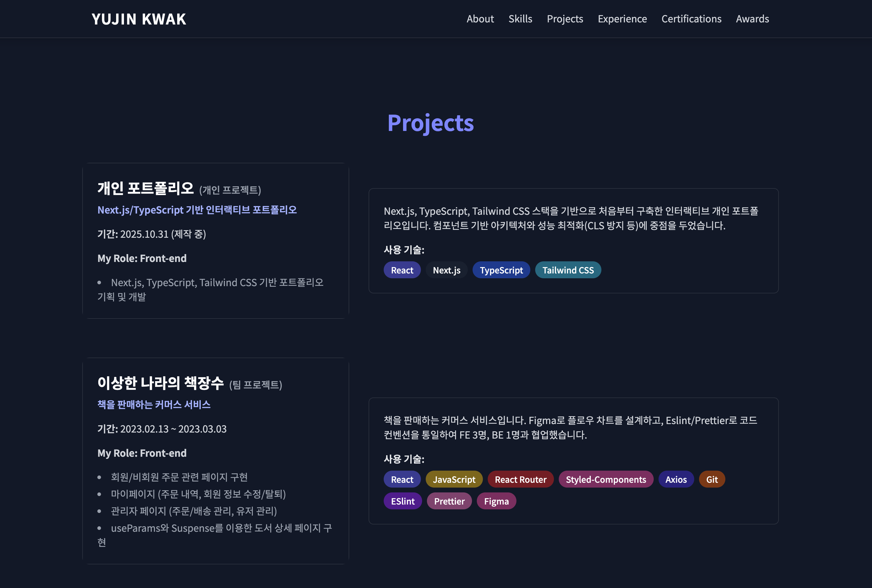Click the Figma badge
Screen dimensions: 872x588
[x=496, y=501]
